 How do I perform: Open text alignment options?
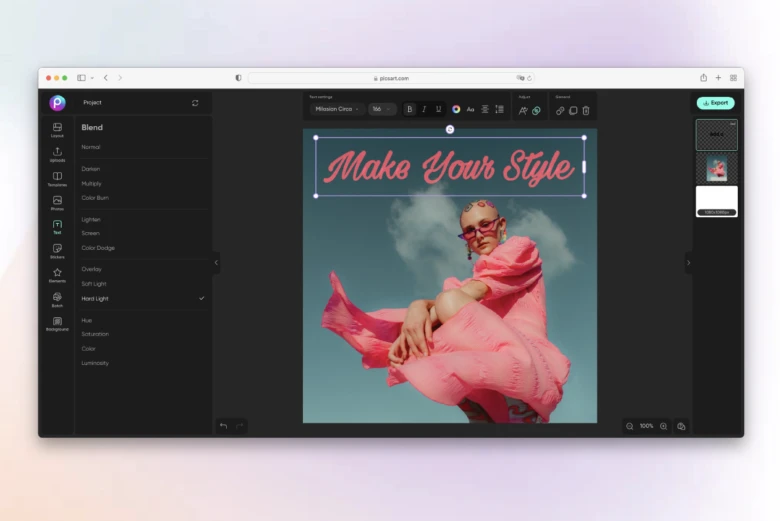click(x=485, y=109)
